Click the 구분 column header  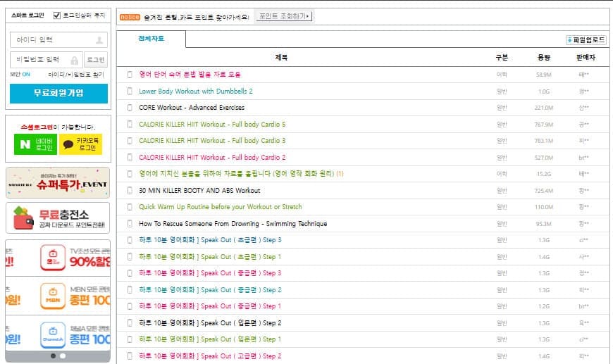[x=502, y=58]
